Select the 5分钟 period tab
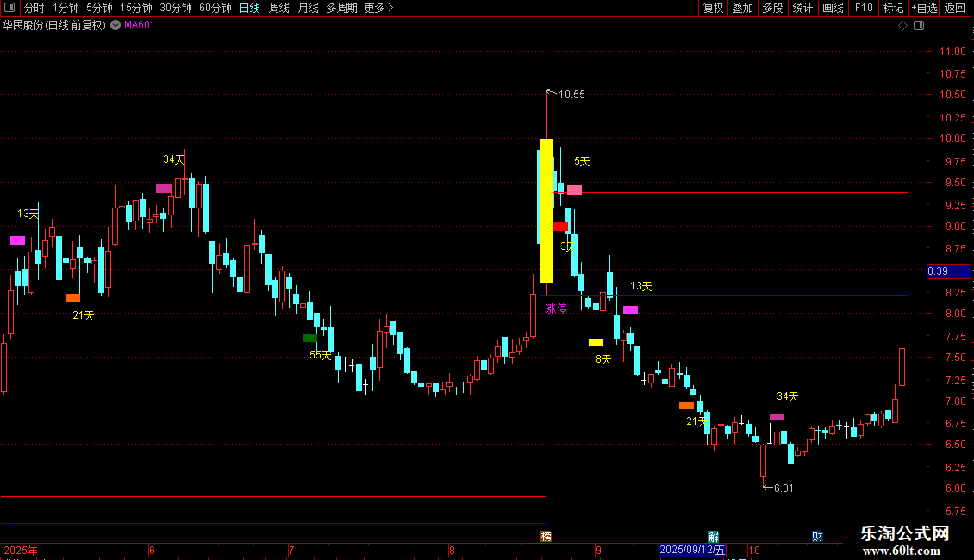 click(99, 8)
